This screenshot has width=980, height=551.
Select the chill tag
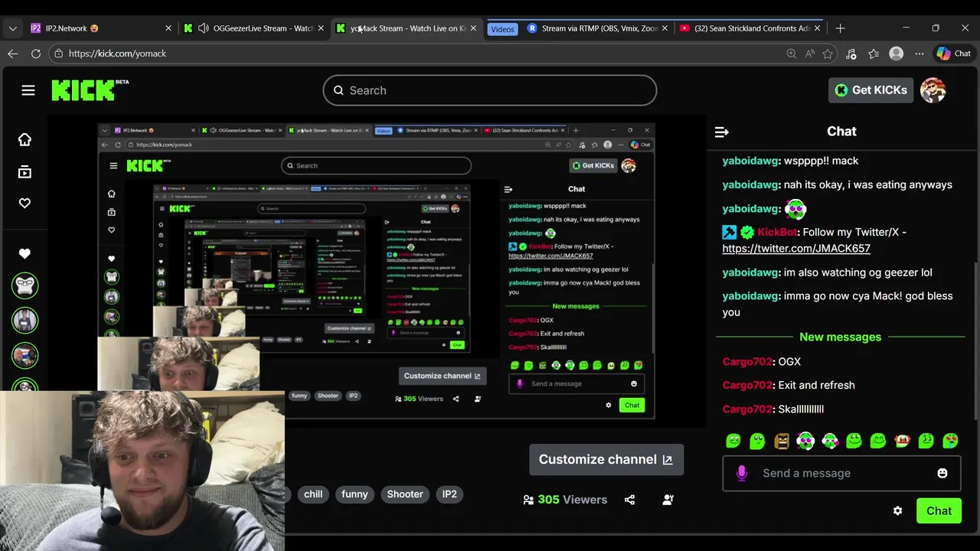[313, 494]
